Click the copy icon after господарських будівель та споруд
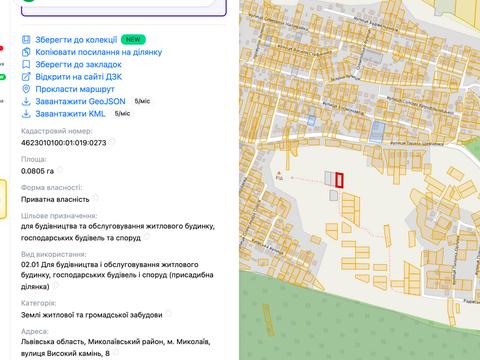 [147, 236]
